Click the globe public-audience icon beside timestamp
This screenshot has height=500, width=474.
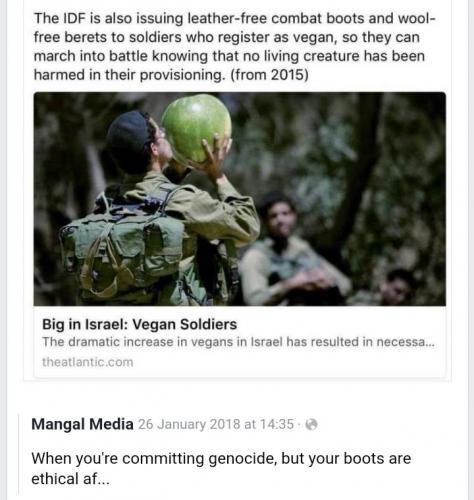[x=311, y=424]
